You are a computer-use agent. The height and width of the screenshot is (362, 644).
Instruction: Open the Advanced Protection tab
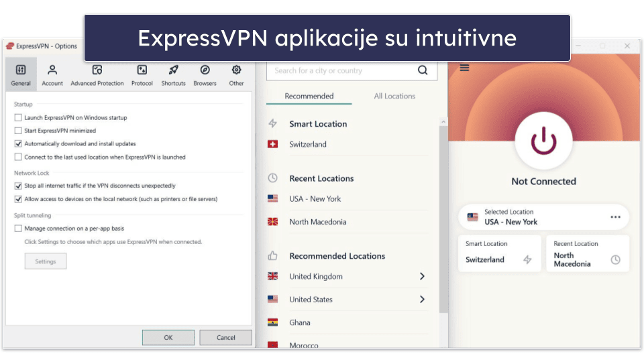tap(97, 74)
